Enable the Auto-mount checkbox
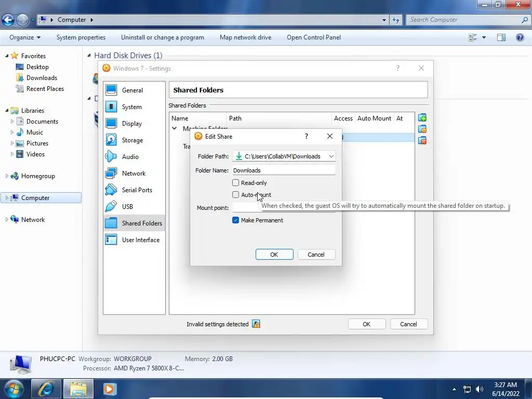The height and width of the screenshot is (399, 532). (x=235, y=195)
